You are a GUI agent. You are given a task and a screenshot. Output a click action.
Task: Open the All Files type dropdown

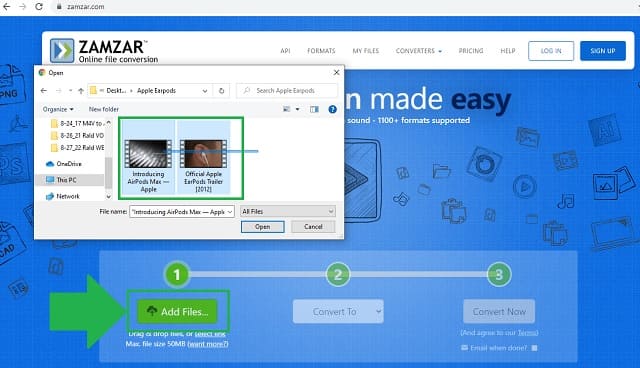[x=288, y=211]
